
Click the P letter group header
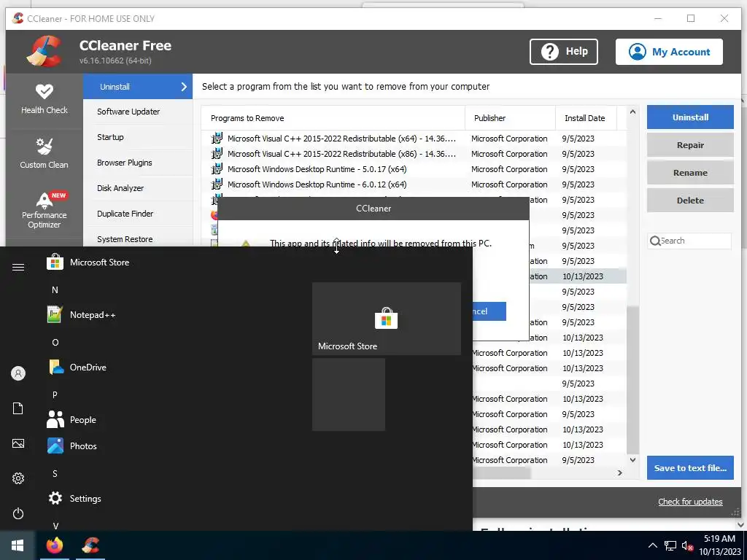(x=55, y=394)
